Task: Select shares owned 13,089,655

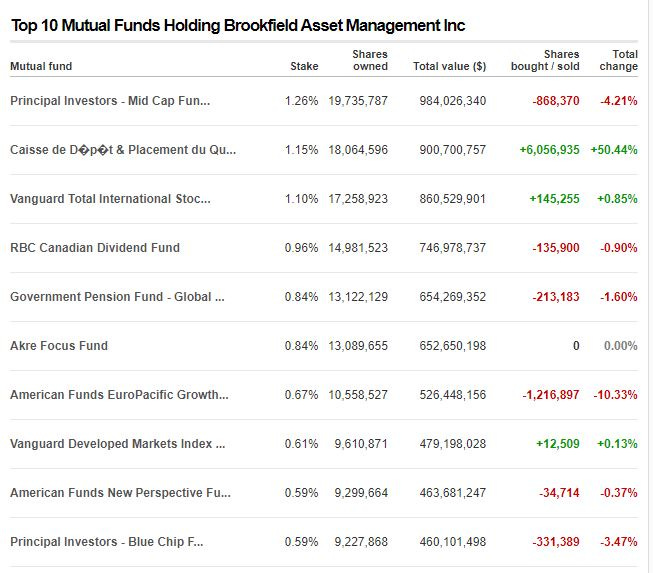Action: point(358,346)
